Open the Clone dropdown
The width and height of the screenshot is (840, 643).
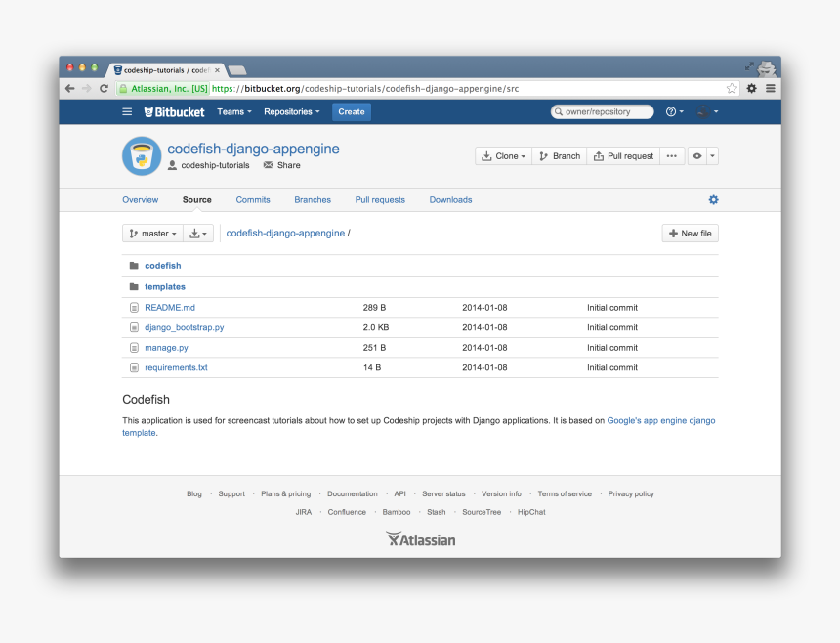[x=504, y=156]
